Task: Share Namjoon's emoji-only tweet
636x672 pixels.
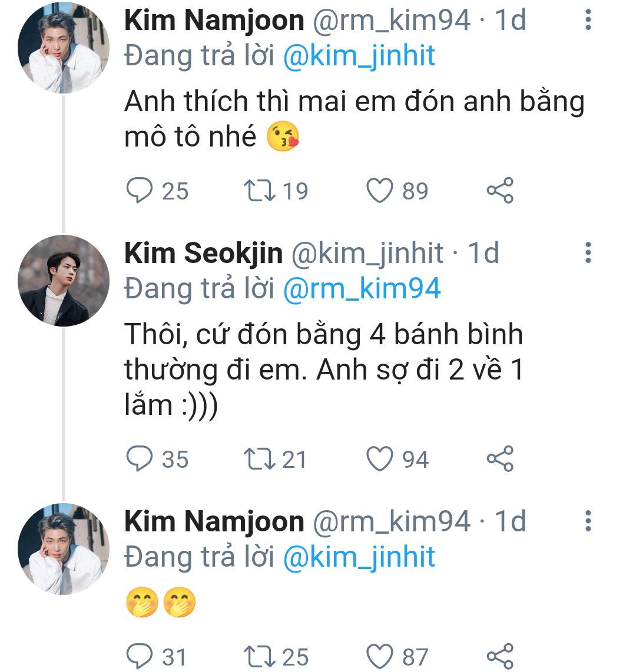Action: pos(500,657)
